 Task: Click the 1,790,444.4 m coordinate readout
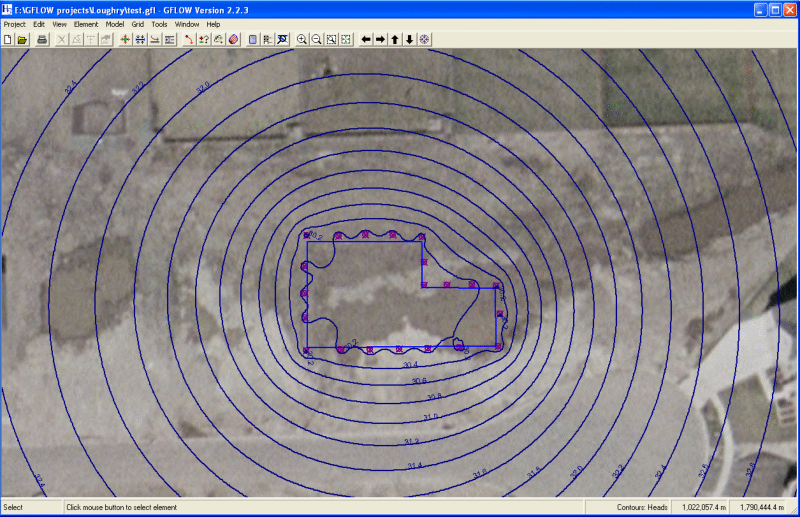tap(761, 507)
